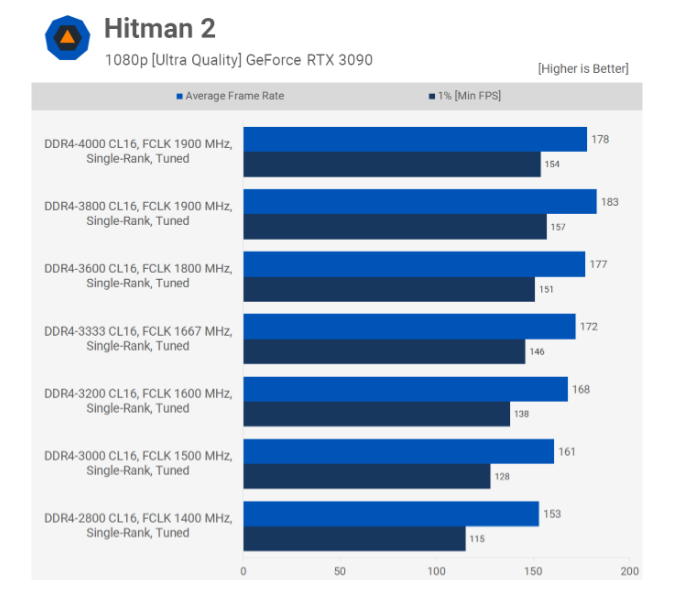Click the 'Average Frame Rate' legend label

click(235, 96)
